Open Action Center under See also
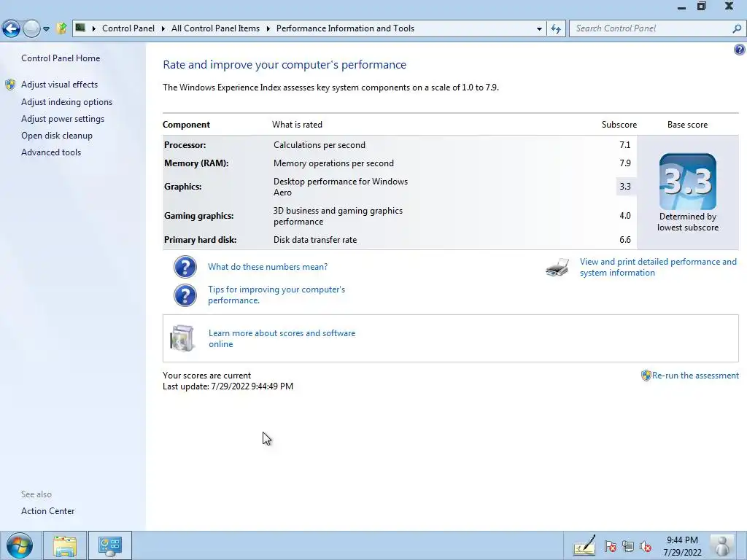Screen dimensions: 747x560 click(x=47, y=511)
